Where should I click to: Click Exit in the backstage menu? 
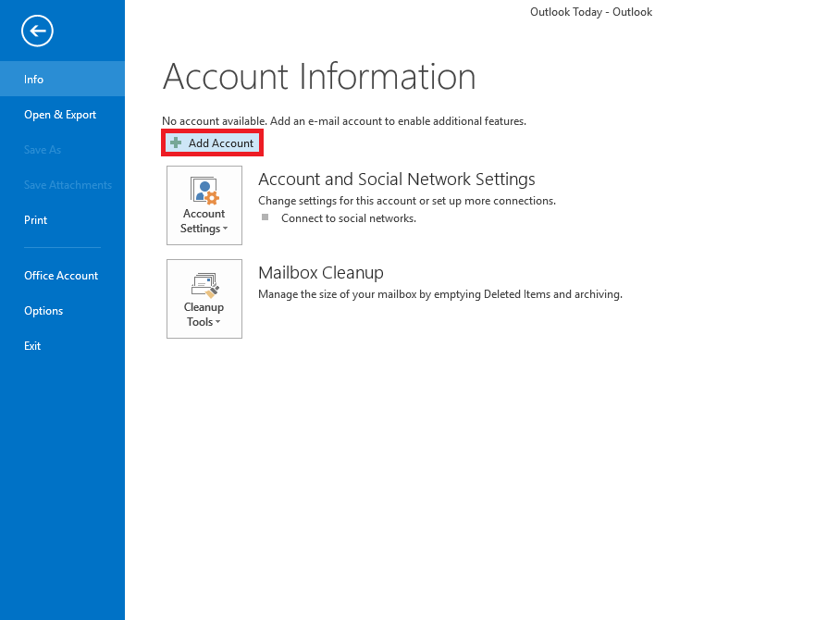tap(62, 346)
